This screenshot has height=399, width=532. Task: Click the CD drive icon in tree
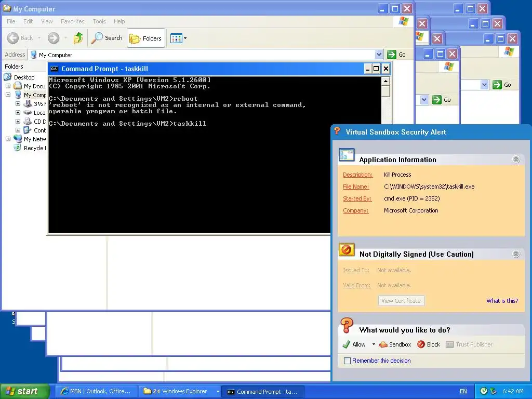28,121
